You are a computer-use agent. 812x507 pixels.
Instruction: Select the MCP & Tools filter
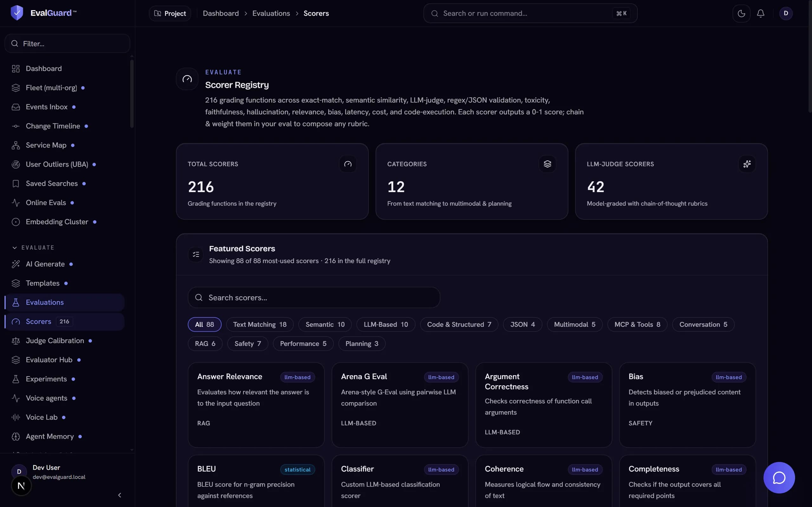click(x=637, y=324)
